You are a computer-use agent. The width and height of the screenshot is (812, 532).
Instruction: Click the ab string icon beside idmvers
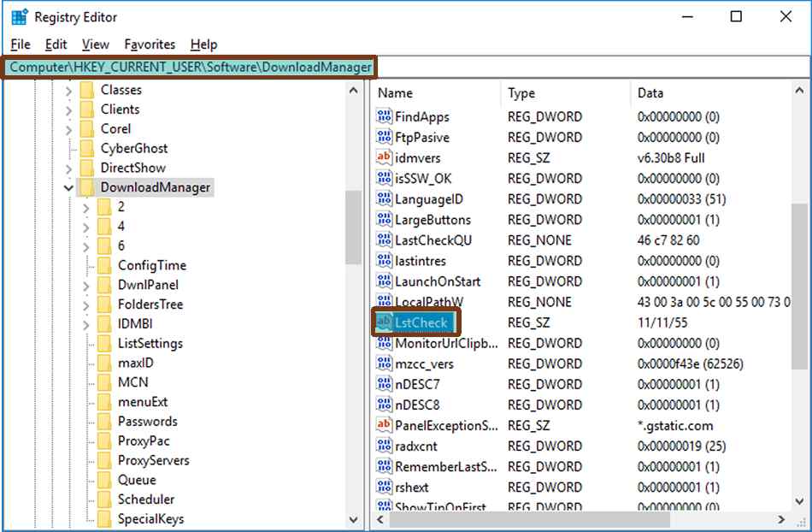click(x=382, y=157)
